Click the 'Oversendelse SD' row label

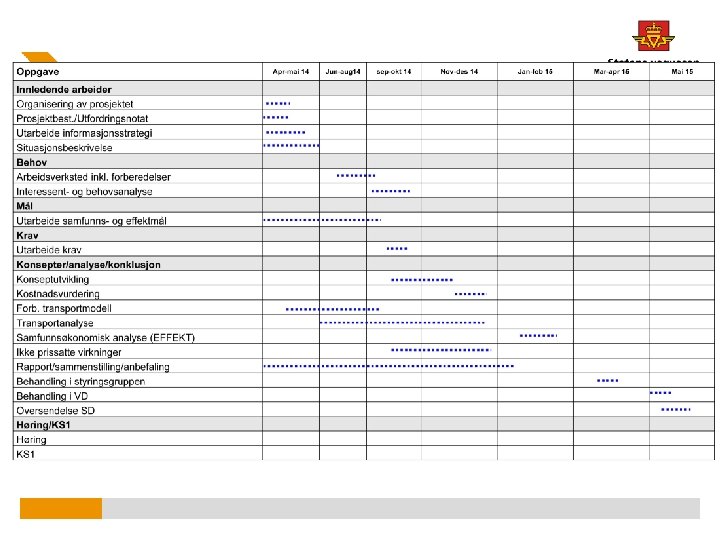click(56, 411)
